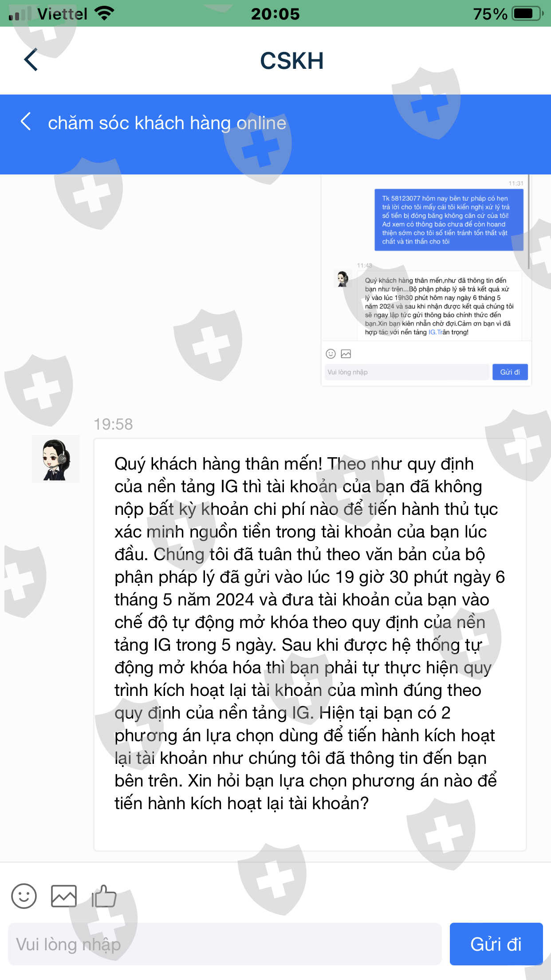Tap the Wi-Fi status icon
The width and height of the screenshot is (551, 980).
click(105, 14)
